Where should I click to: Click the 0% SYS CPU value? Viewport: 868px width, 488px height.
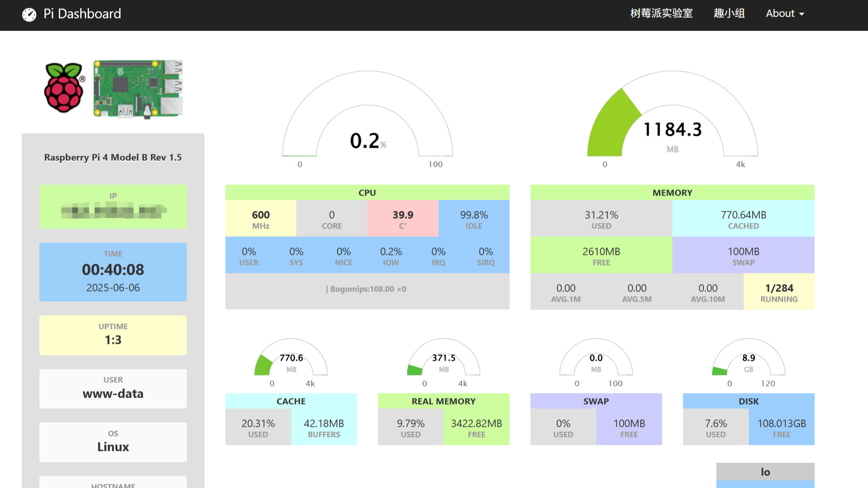296,255
